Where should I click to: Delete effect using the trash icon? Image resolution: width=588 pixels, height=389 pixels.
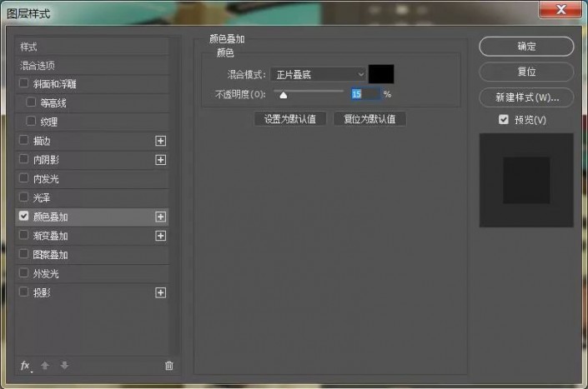click(x=169, y=366)
